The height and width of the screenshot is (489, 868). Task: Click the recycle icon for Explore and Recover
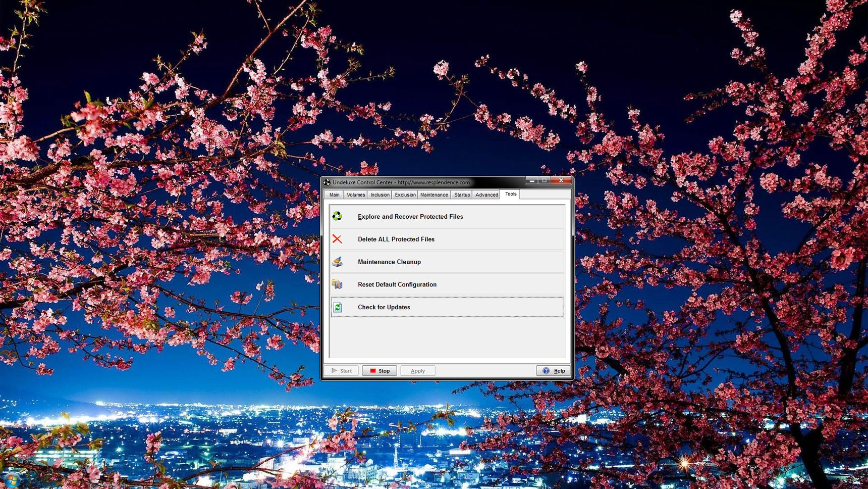pos(337,216)
